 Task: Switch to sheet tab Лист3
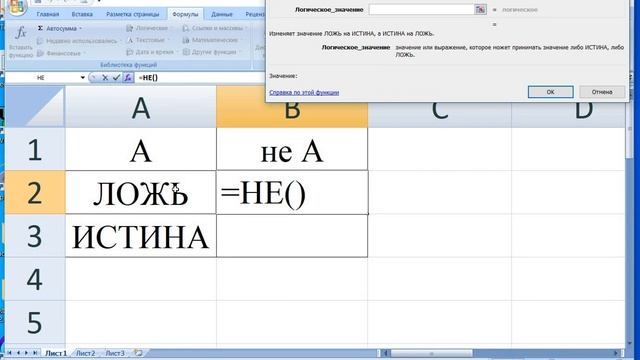[x=115, y=353]
